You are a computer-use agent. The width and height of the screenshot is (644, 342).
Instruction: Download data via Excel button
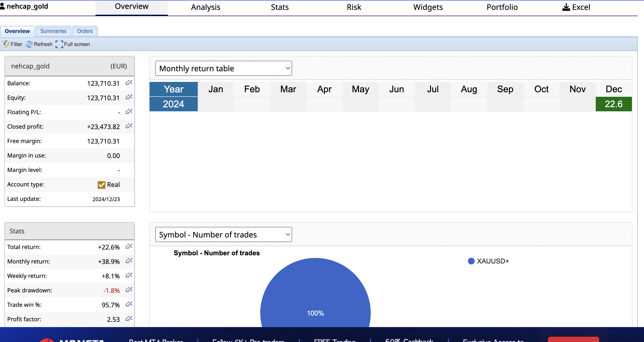(576, 7)
